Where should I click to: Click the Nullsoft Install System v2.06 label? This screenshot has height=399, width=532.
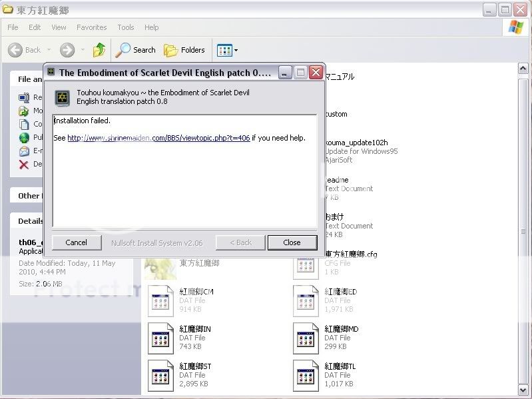pos(156,243)
